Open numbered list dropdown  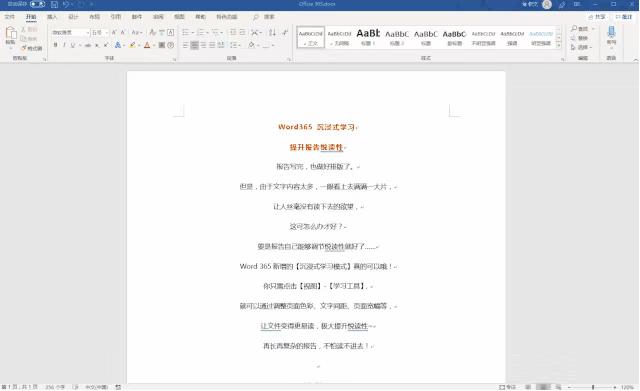coord(208,32)
